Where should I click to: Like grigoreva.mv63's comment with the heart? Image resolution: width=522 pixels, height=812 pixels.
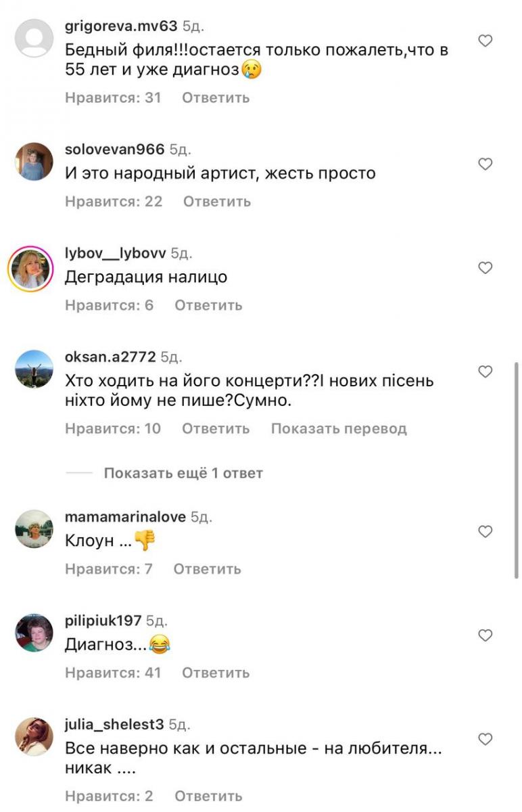coord(485,41)
